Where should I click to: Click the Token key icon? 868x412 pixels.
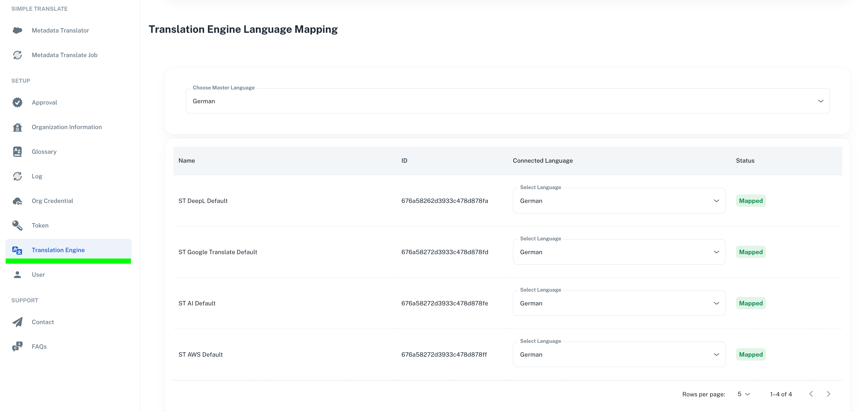pos(17,225)
